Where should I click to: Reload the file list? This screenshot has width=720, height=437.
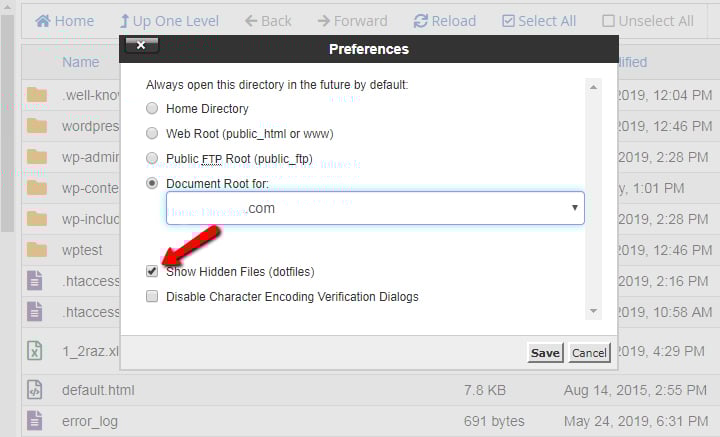tap(444, 21)
